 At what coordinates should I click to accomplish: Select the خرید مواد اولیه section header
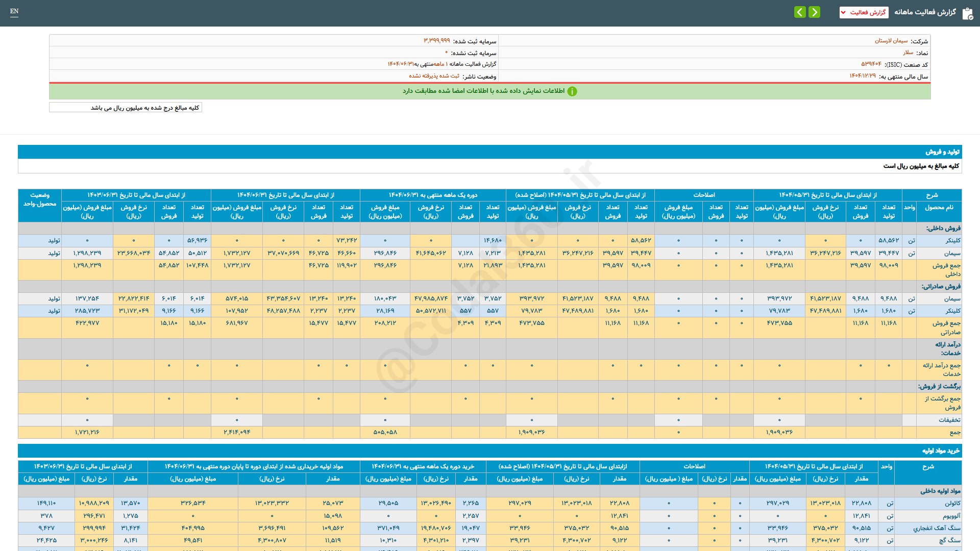tap(940, 451)
